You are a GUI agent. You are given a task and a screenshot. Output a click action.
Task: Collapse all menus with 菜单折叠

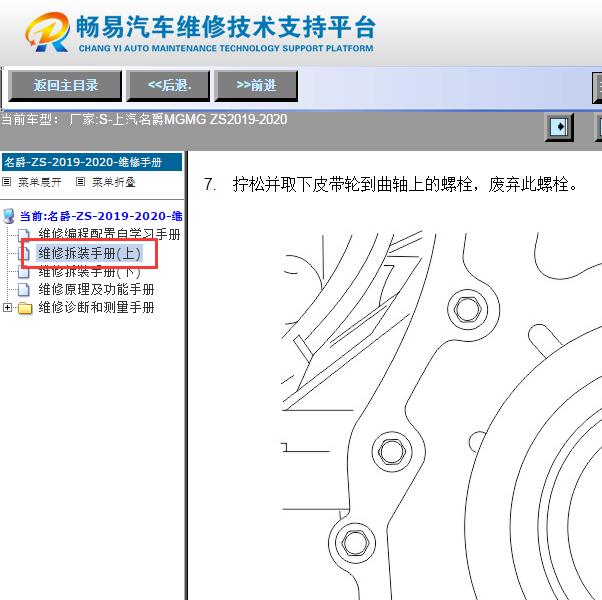(114, 182)
